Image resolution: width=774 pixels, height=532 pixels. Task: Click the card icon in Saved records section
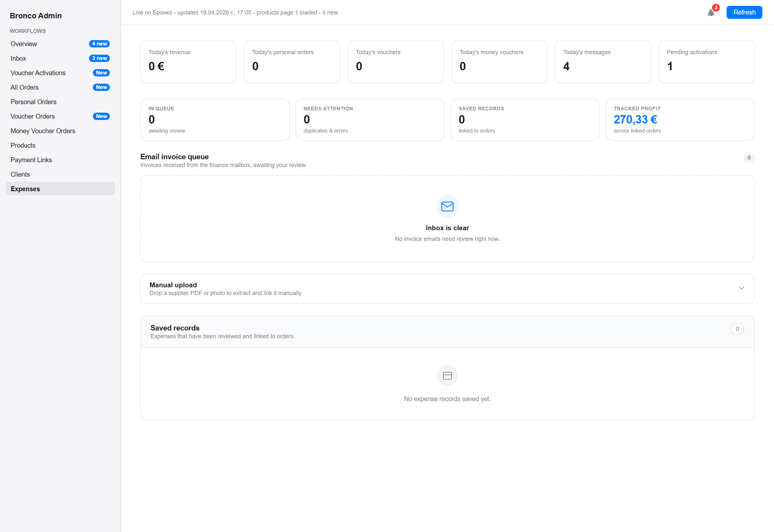point(447,376)
